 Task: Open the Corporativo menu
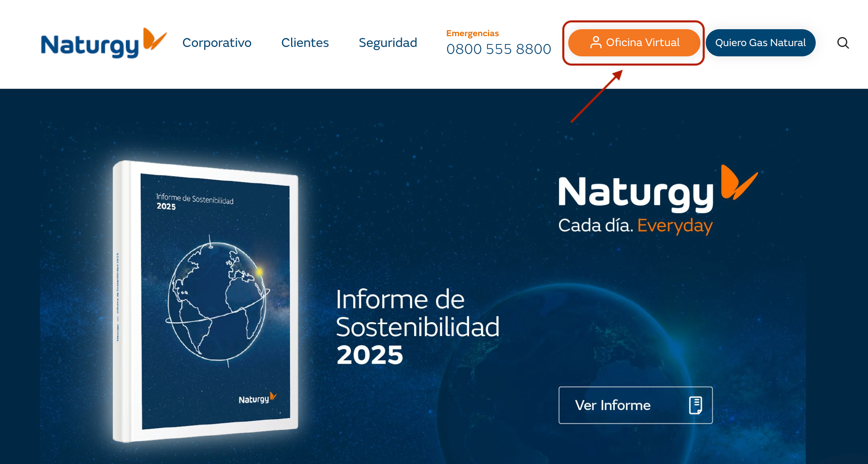(217, 43)
